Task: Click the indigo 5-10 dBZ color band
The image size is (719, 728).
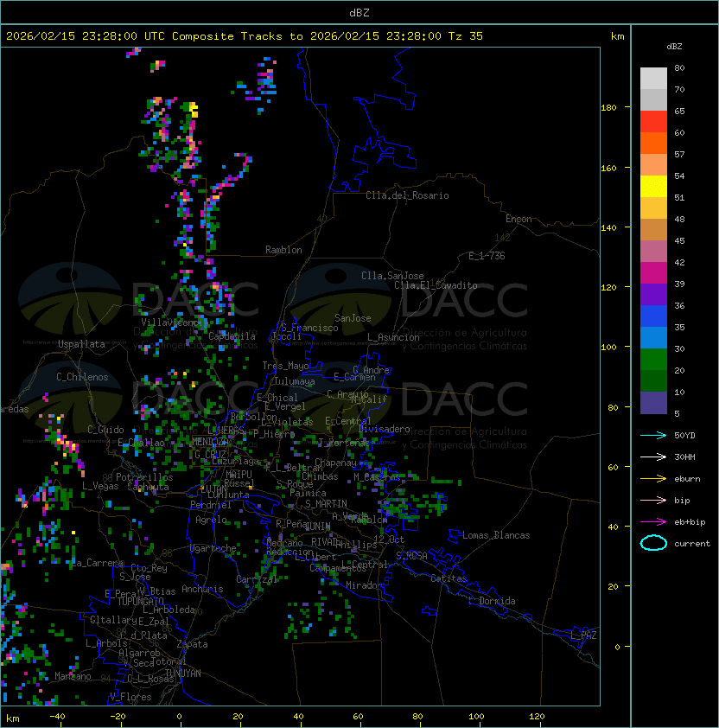Action: 653,403
